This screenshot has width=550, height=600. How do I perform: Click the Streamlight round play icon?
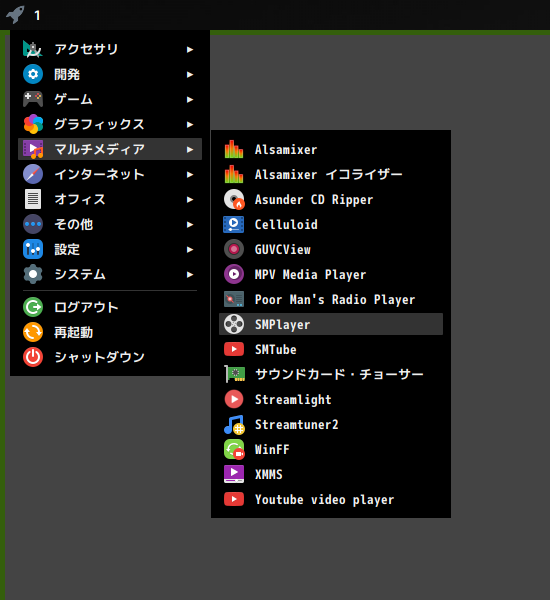pyautogui.click(x=234, y=399)
